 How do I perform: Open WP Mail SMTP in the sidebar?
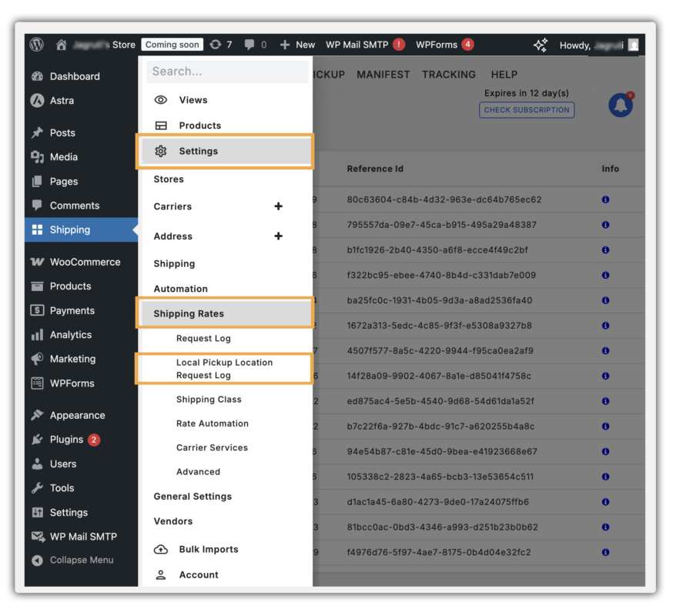tap(82, 537)
